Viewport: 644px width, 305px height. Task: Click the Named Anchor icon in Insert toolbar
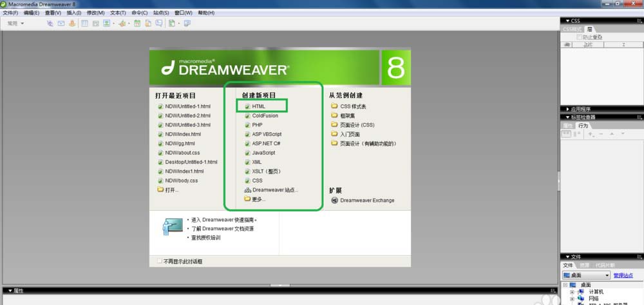pos(72,23)
